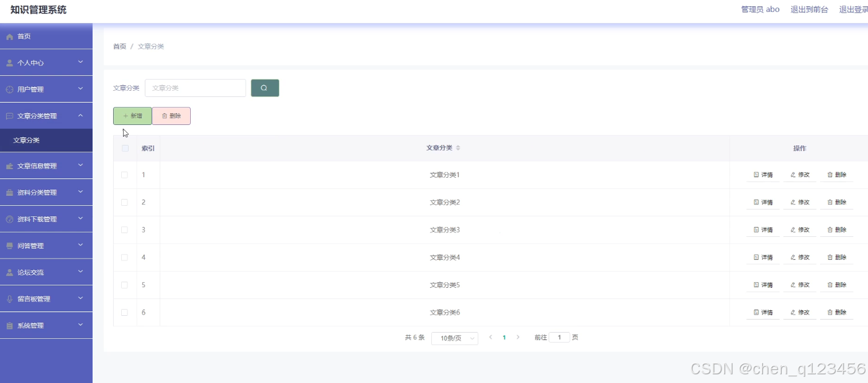Open the 问答管理 menu
This screenshot has height=383, width=868.
(x=46, y=246)
